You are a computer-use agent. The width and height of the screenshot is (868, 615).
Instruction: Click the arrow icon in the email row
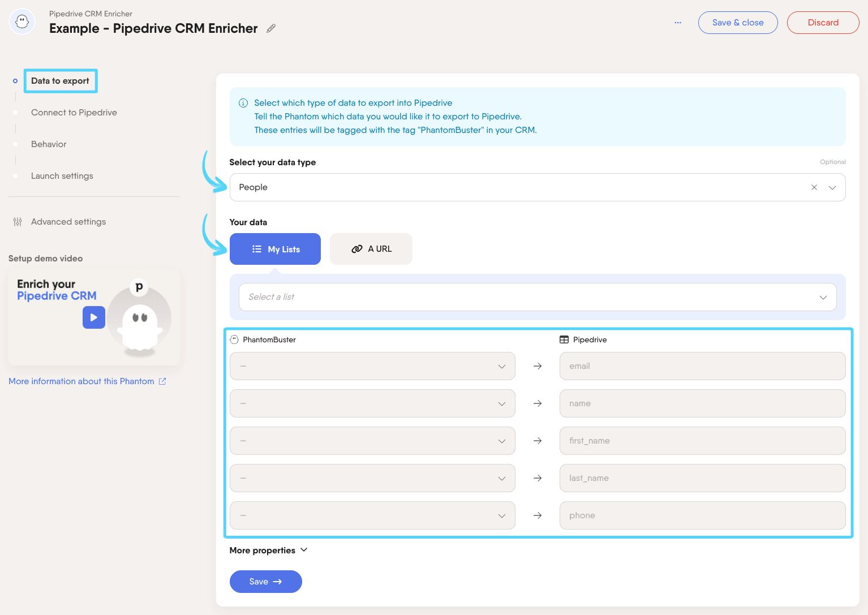click(x=538, y=366)
